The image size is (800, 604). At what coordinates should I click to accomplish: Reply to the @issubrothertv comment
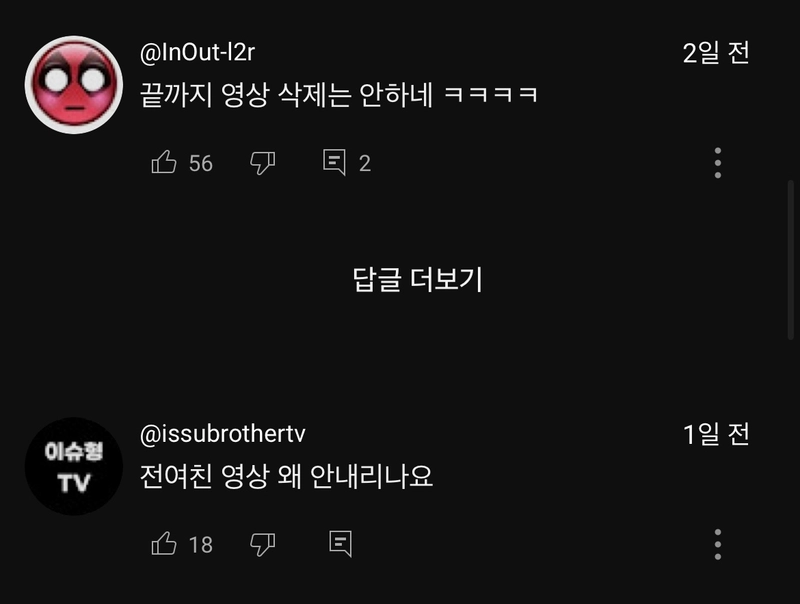pos(340,543)
